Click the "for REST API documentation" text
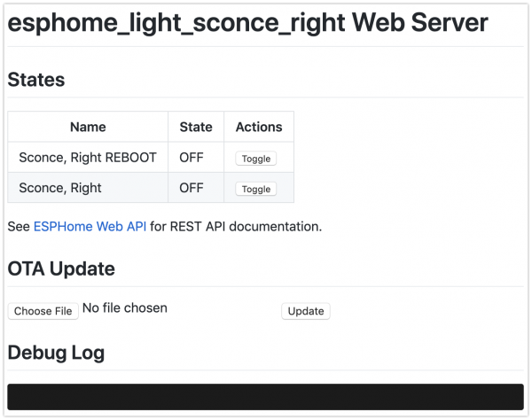This screenshot has height=420, width=532. click(236, 227)
